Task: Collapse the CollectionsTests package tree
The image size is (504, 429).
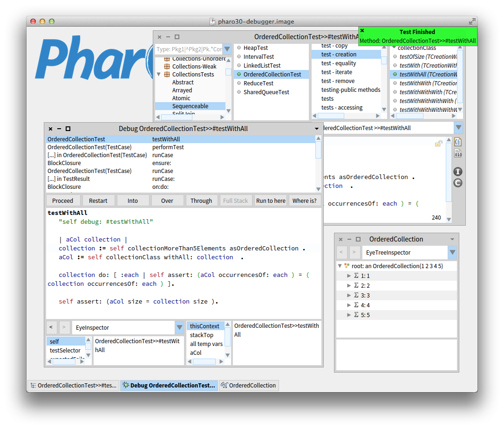Action: click(159, 74)
